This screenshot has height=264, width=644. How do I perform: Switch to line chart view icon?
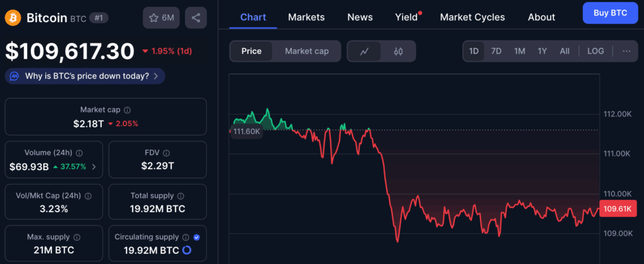click(x=364, y=51)
